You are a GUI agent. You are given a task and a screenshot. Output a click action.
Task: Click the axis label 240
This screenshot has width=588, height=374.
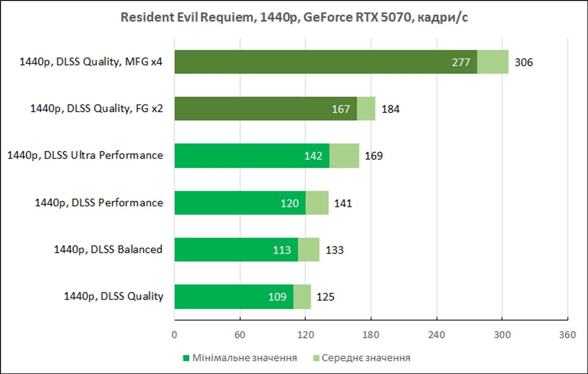pyautogui.click(x=436, y=335)
